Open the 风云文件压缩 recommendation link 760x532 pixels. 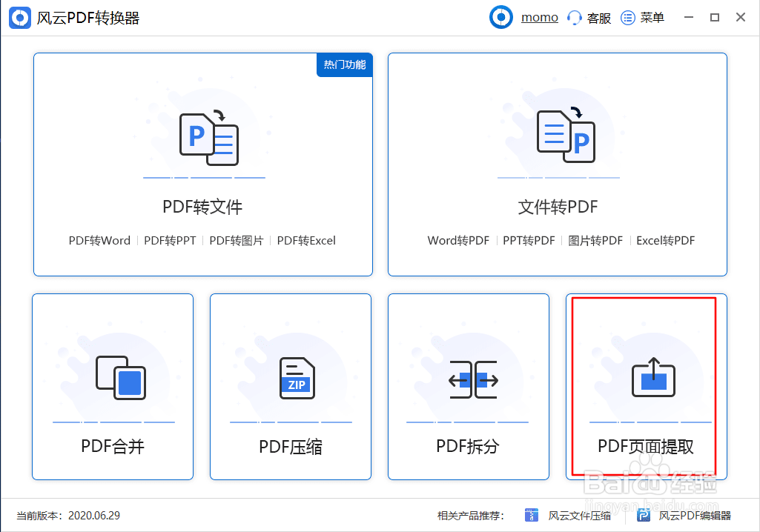(579, 516)
